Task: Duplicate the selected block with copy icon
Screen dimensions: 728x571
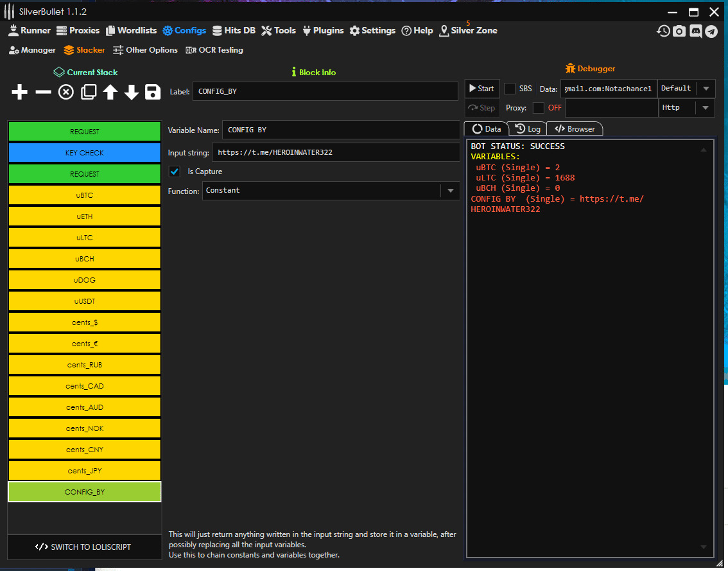Action: point(89,92)
